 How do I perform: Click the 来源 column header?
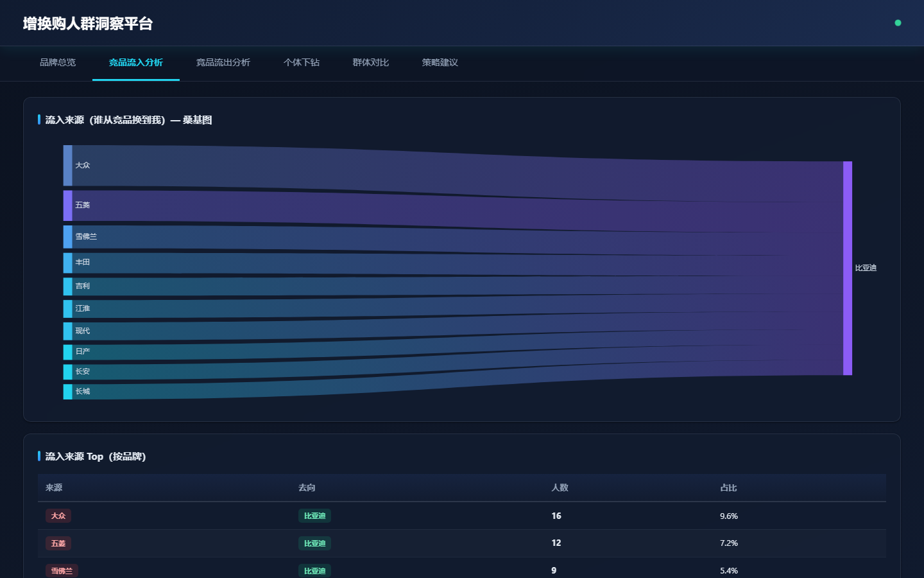[54, 487]
